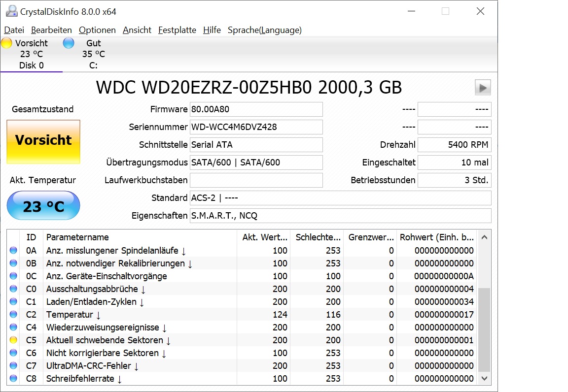Go to next disk with the arrow button

click(483, 88)
